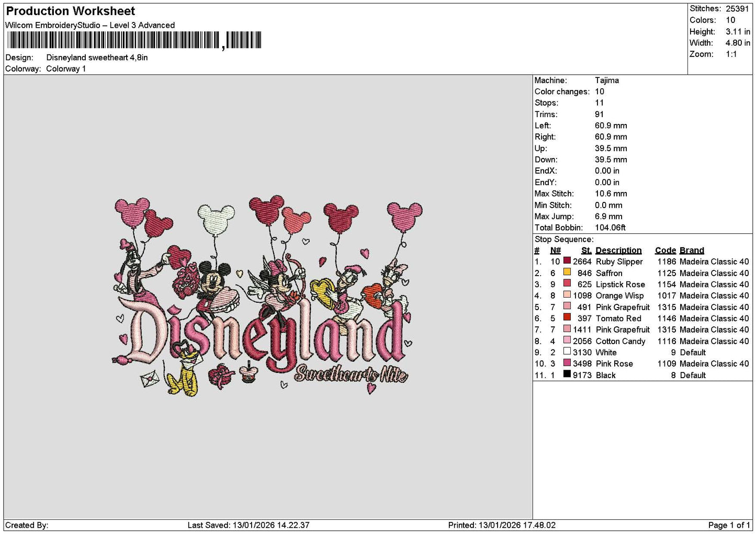
Task: Click the Machine value Tajima
Action: tap(607, 81)
